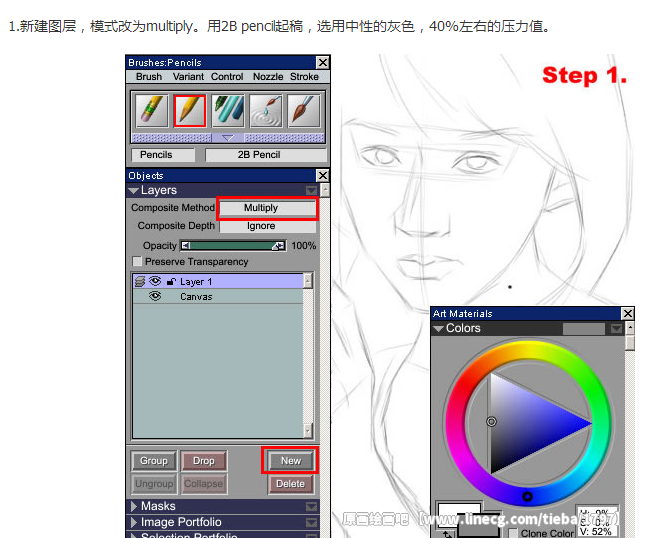
Task: Collapse the Layers section triangle
Action: pyautogui.click(x=134, y=191)
